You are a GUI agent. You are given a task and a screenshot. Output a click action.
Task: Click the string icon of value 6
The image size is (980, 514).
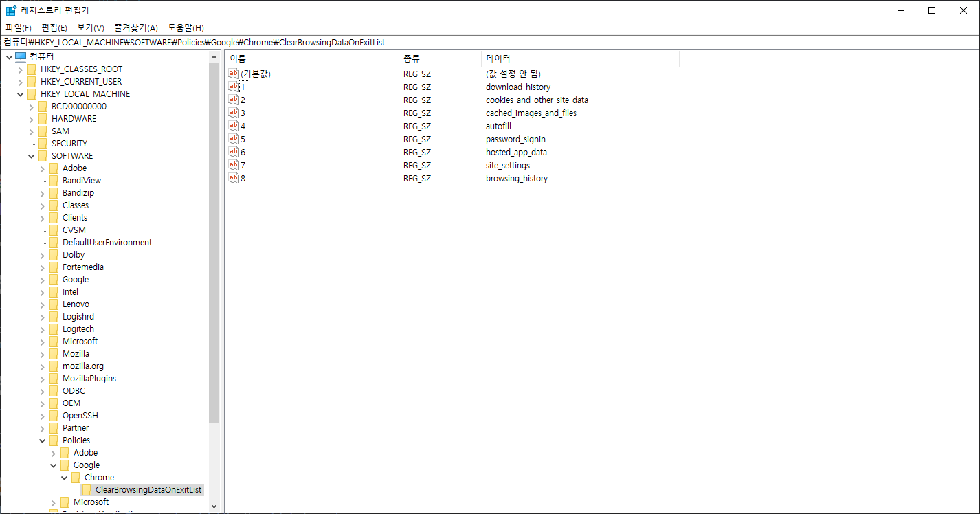point(234,152)
